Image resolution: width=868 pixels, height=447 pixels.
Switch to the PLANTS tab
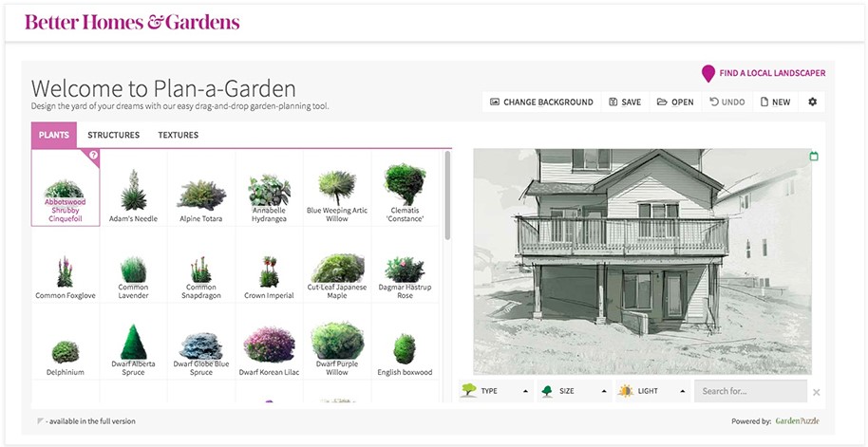click(x=54, y=135)
